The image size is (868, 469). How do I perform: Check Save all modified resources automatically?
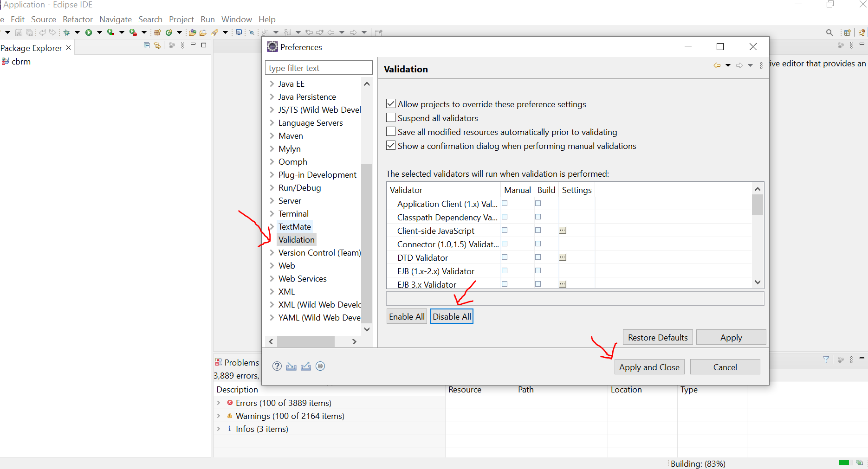[x=391, y=132]
